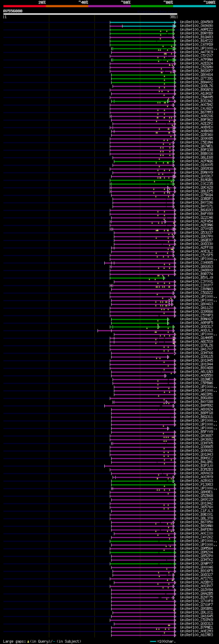This screenshot has height=644, width=219.
Task: Click the white query sequence ruler bar
Action: [x=90, y=14]
